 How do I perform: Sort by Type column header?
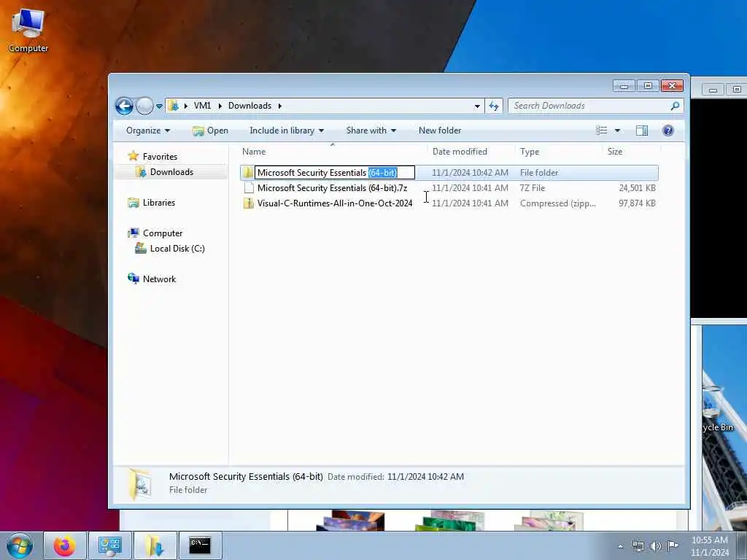(x=530, y=152)
